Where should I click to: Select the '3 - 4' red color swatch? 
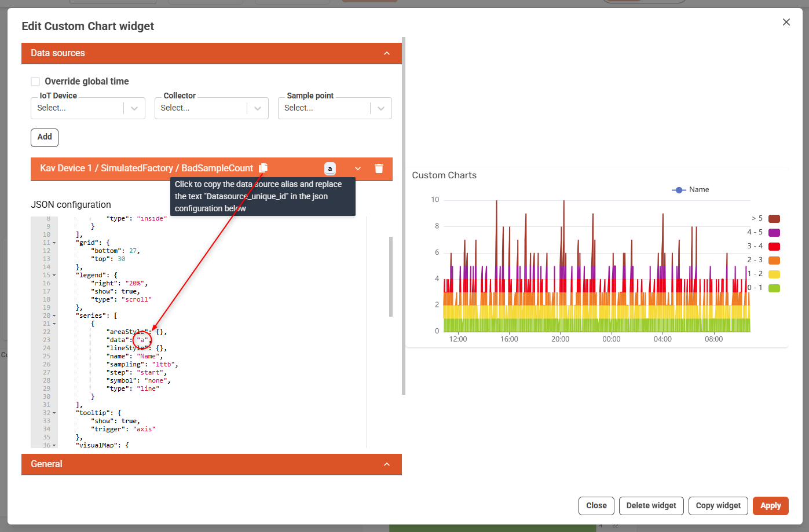tap(774, 247)
